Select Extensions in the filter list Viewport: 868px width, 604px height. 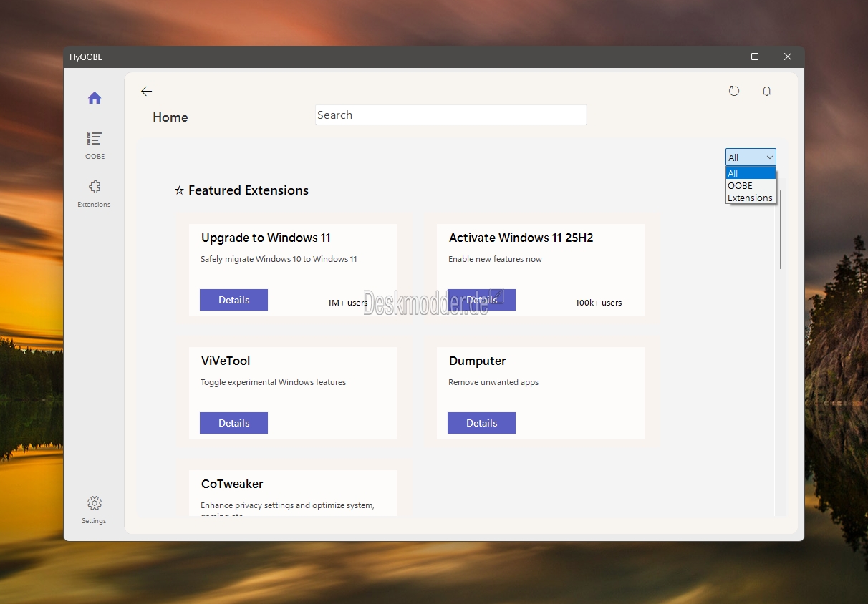(750, 198)
